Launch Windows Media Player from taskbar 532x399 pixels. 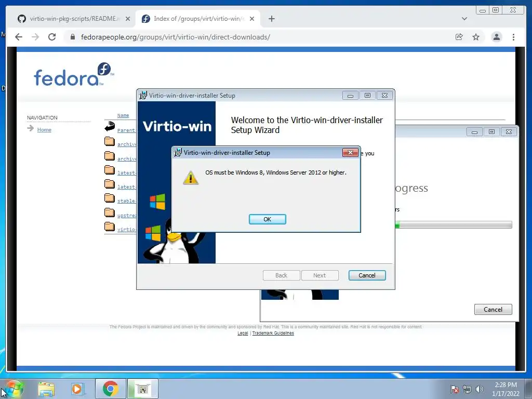(77, 389)
